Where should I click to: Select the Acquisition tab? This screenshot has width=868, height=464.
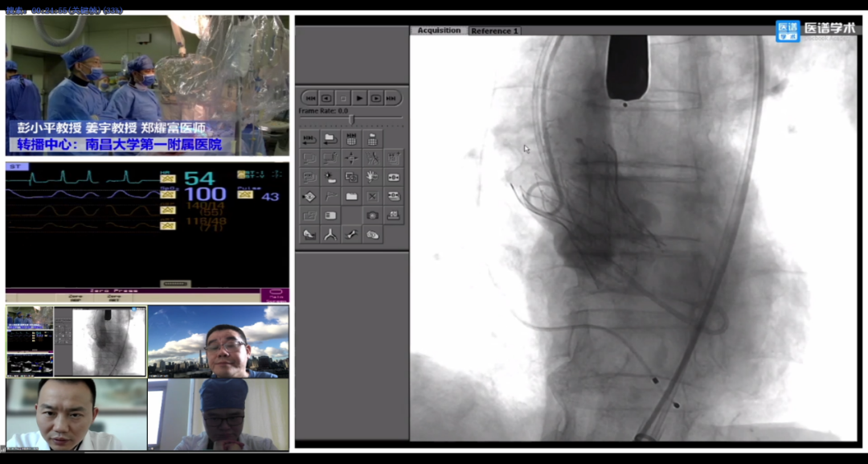click(x=439, y=31)
